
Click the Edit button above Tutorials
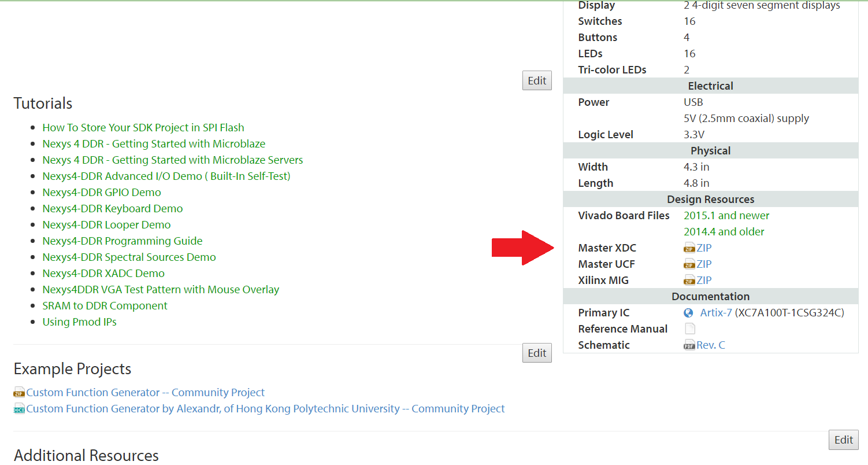click(x=537, y=81)
